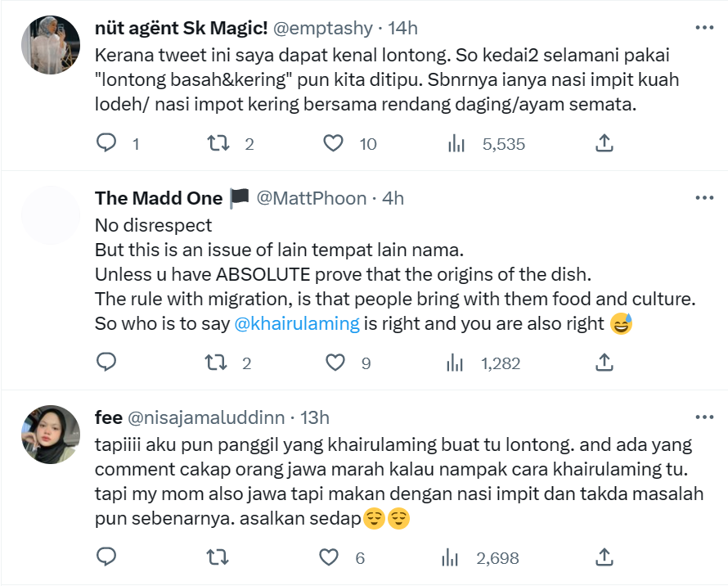Share The Madd One's tweet

[604, 363]
